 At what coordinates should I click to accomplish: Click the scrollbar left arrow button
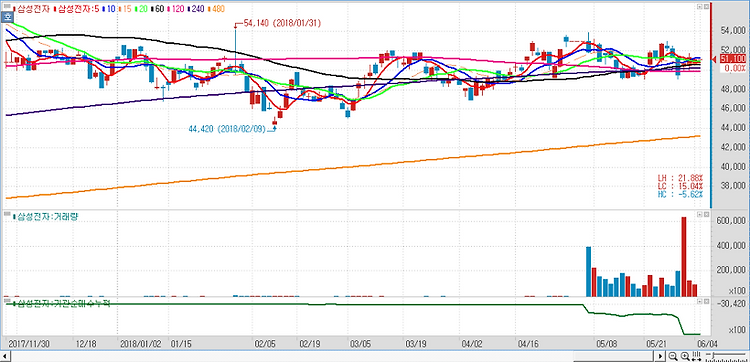point(5,356)
